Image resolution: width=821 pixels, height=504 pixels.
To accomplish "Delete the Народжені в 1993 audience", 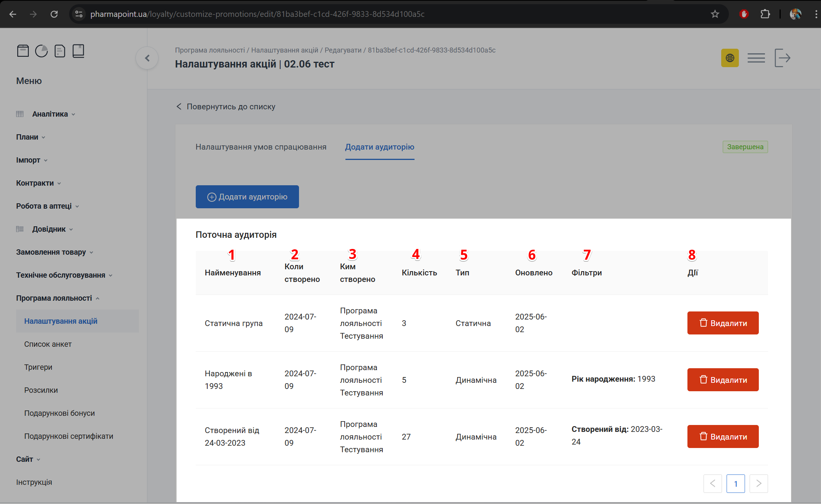I will pos(722,380).
